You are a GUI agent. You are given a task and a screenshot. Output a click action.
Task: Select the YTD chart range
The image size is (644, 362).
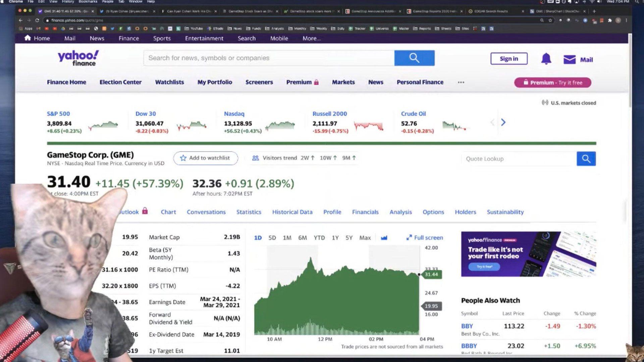coord(319,238)
